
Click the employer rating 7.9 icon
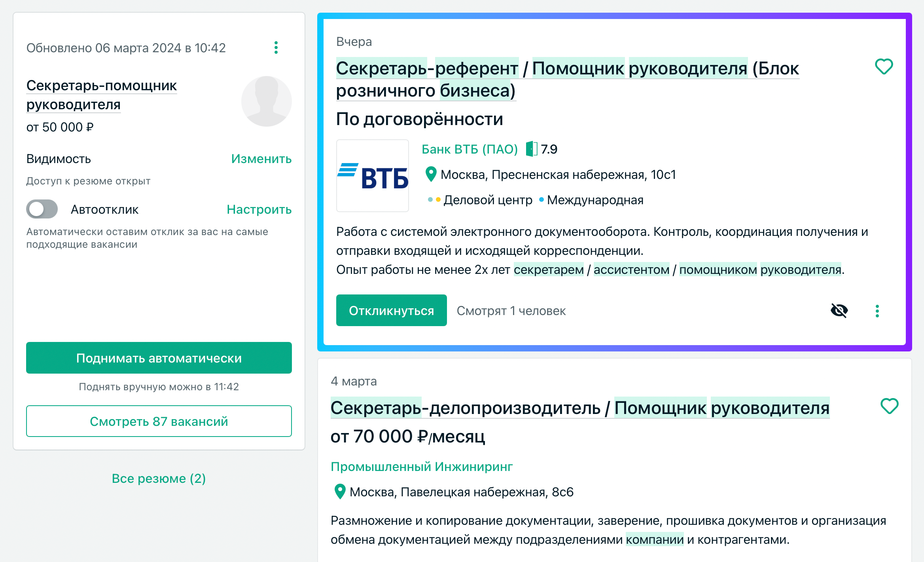tap(532, 149)
